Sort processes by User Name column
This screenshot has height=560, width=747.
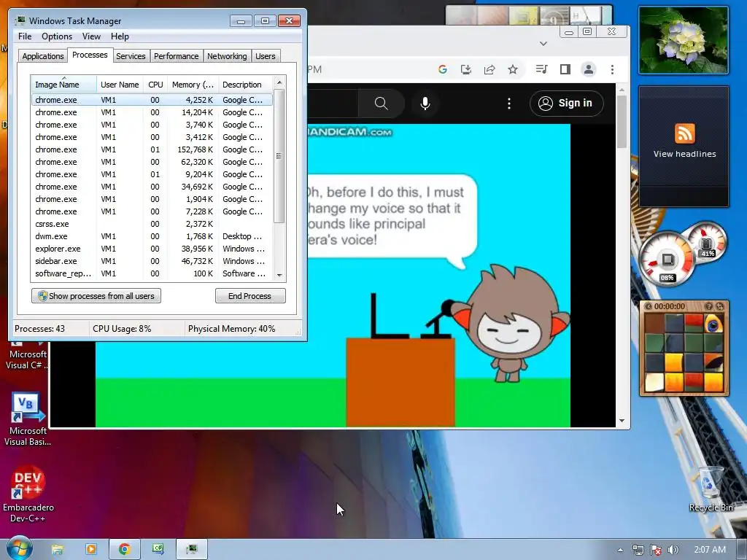pyautogui.click(x=120, y=85)
